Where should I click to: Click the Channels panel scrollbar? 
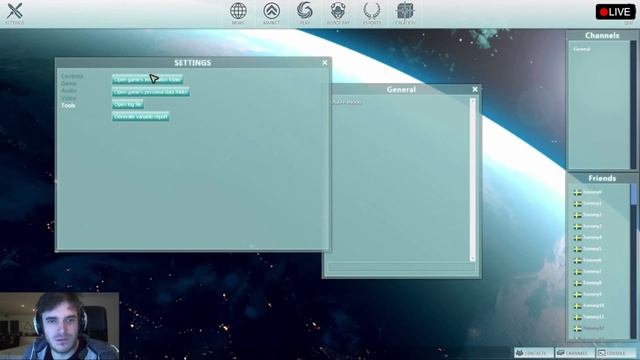tap(633, 104)
